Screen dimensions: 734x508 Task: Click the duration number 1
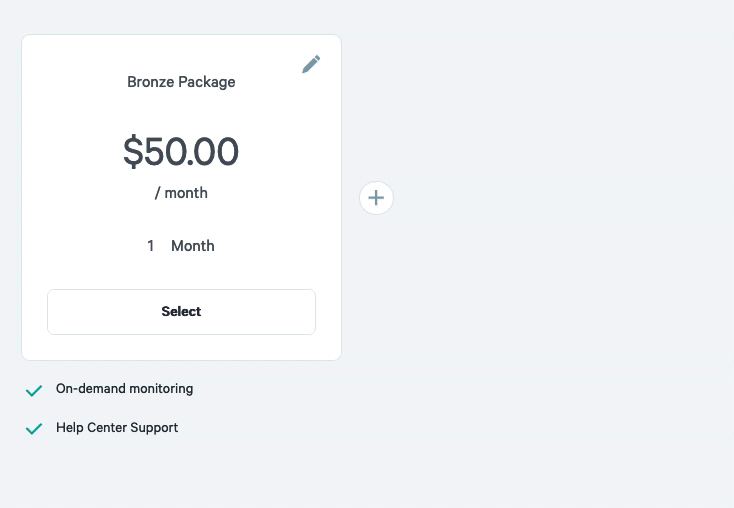[150, 246]
